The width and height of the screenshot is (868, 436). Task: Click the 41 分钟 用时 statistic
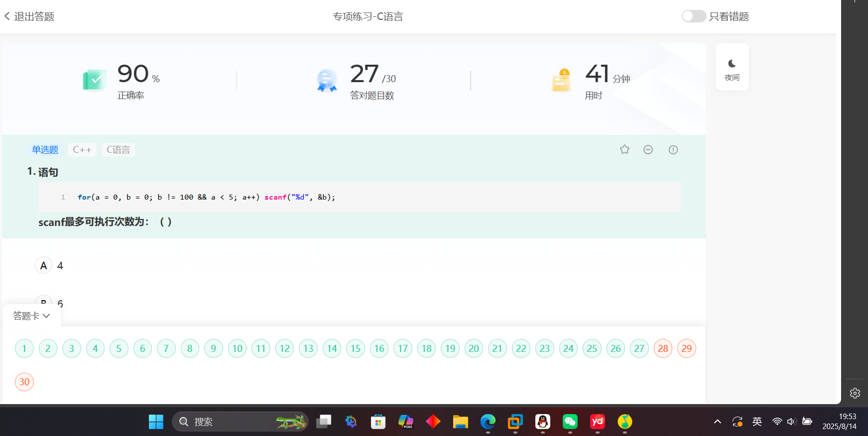[591, 81]
